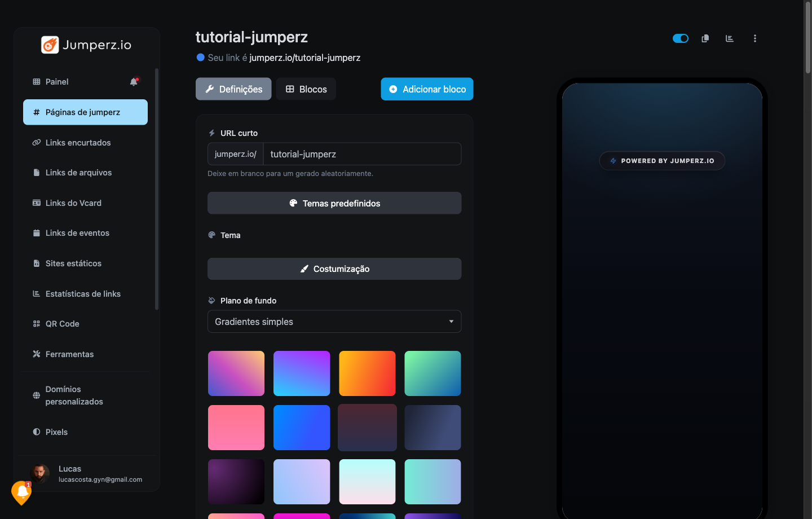Open Temas predefinidos
The width and height of the screenshot is (812, 519).
[x=334, y=203]
